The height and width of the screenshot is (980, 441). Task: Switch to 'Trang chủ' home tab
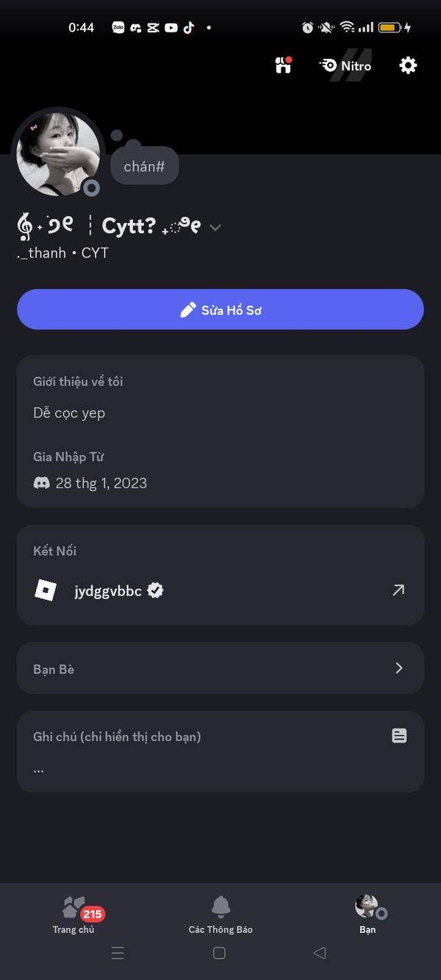click(x=73, y=915)
